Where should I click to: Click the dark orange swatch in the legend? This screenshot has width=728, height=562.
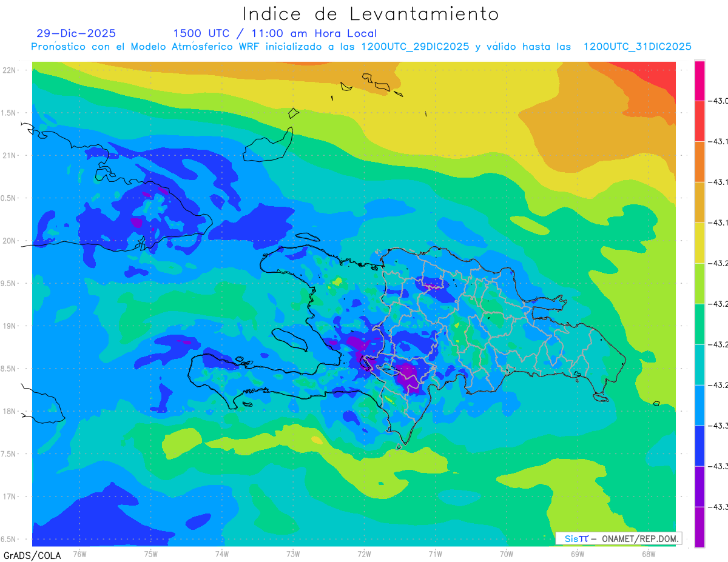(x=699, y=162)
